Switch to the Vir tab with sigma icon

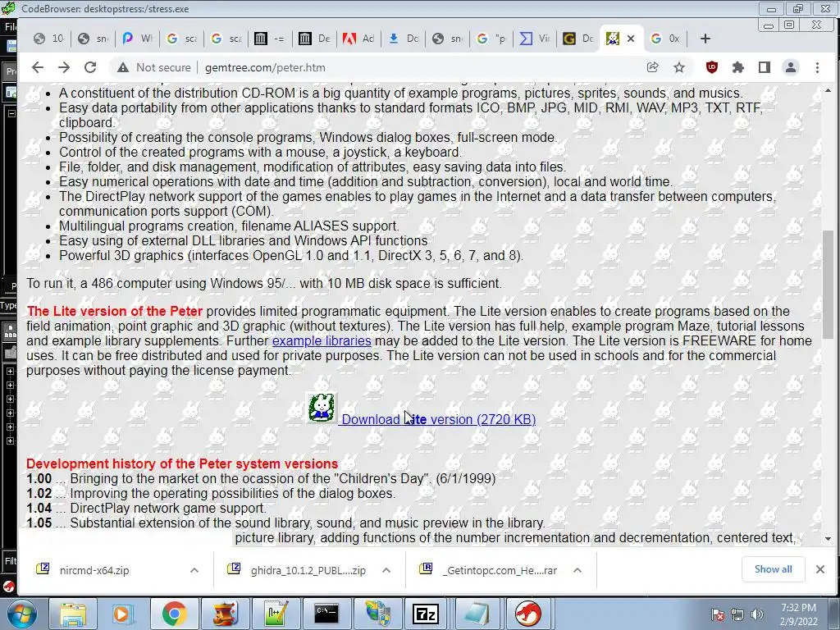tap(536, 39)
